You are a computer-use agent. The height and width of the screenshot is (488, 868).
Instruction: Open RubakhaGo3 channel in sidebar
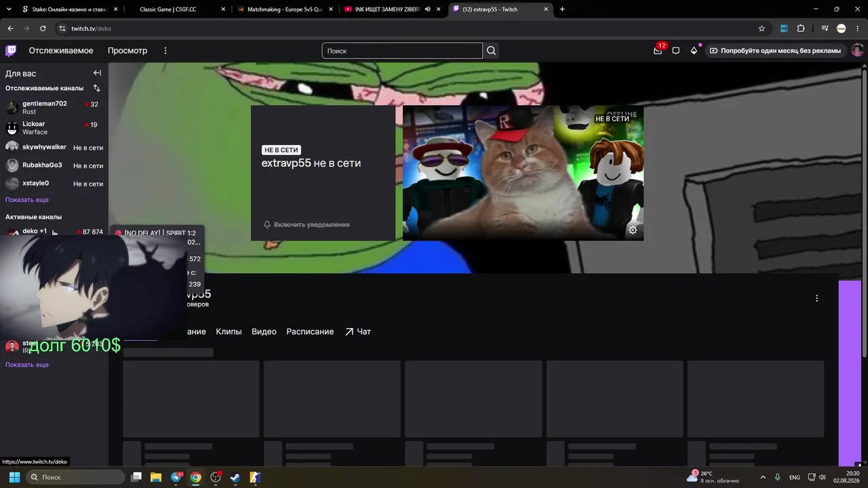(54, 165)
